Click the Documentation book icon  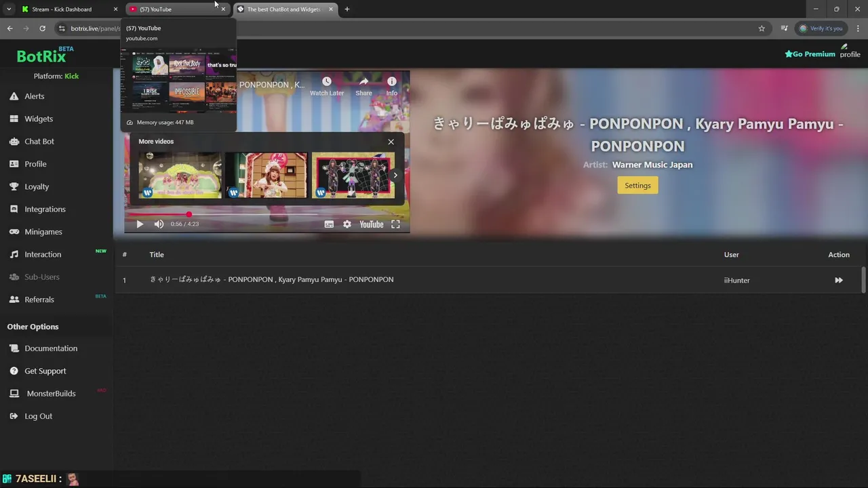point(14,348)
